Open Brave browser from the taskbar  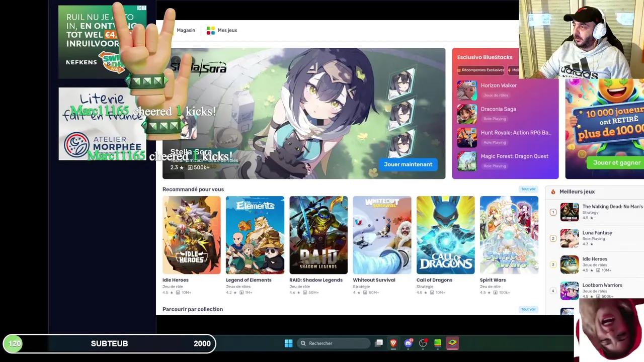click(393, 343)
